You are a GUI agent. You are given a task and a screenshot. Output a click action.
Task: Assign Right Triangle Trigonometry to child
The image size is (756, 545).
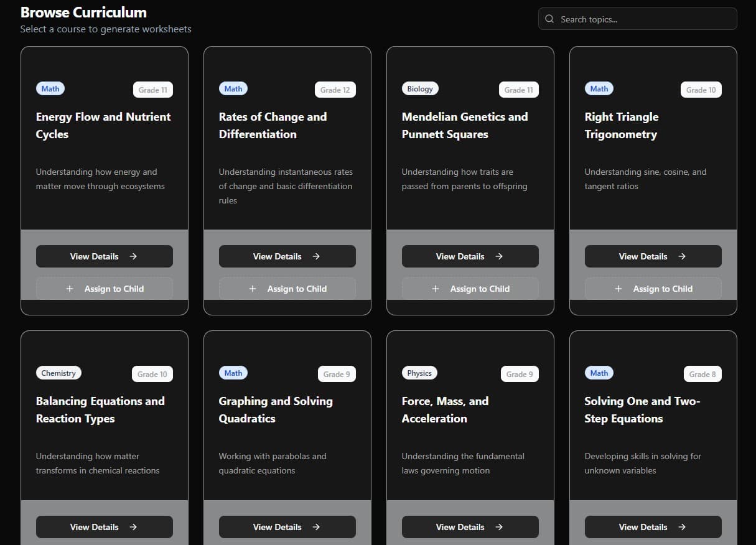pyautogui.click(x=653, y=289)
